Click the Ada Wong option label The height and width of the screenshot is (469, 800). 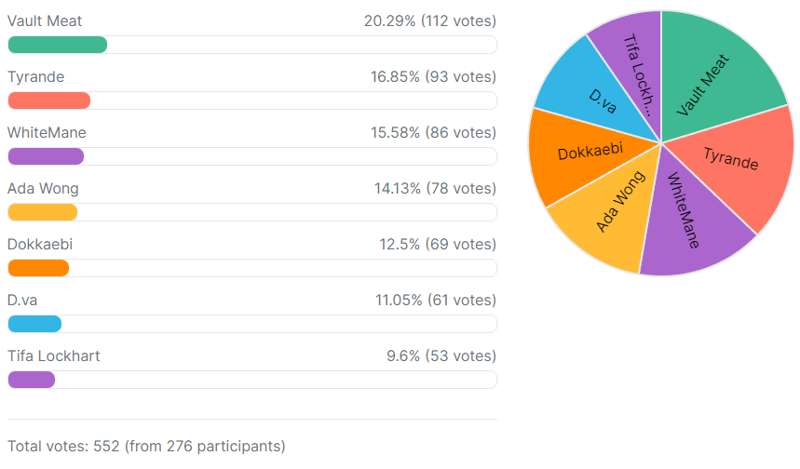pyautogui.click(x=43, y=189)
